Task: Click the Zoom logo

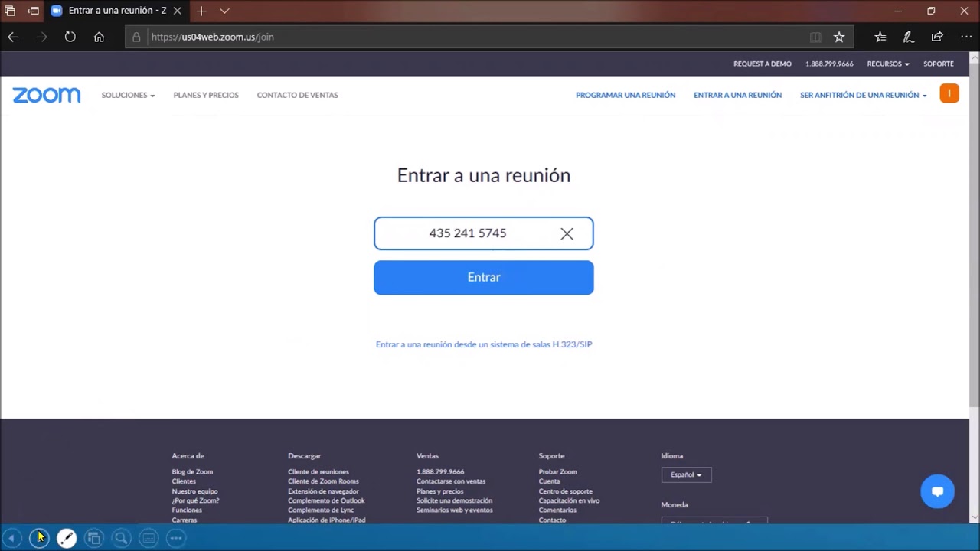Action: (47, 95)
